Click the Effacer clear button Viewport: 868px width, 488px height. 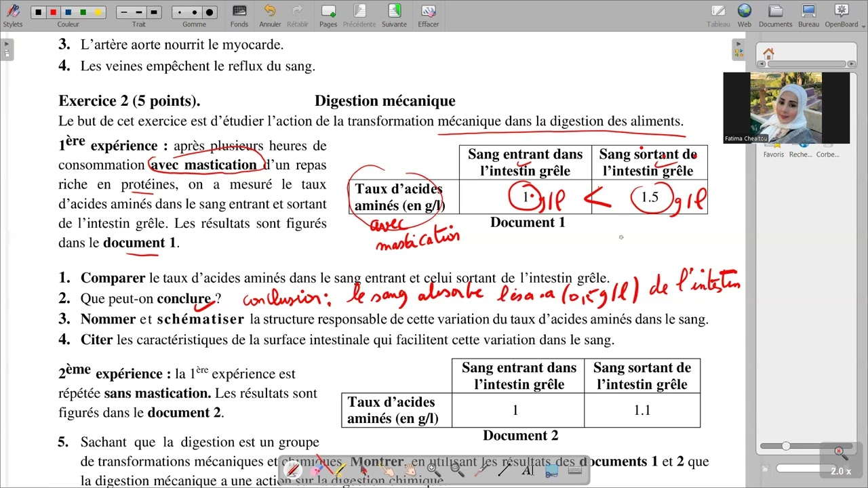tap(428, 16)
